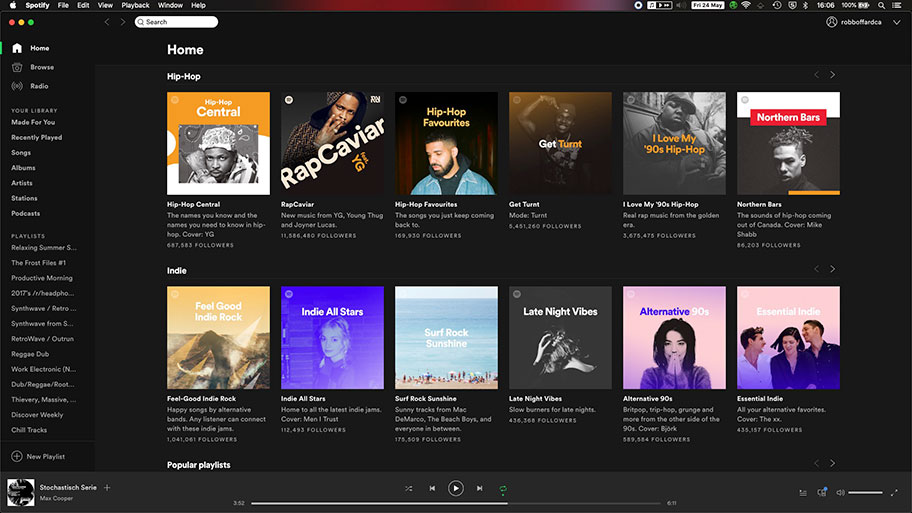912x513 pixels.
Task: Open Get Turnt playlist cover
Action: [560, 143]
